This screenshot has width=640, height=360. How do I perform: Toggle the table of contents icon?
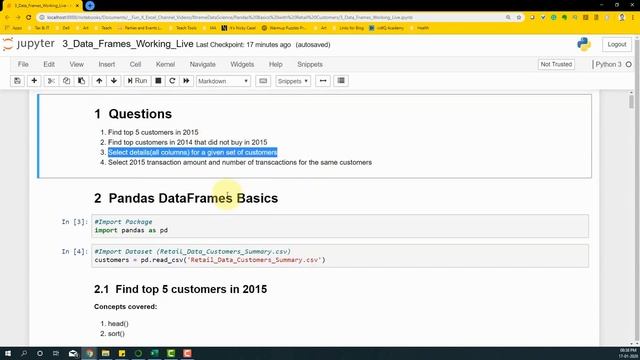pos(341,81)
